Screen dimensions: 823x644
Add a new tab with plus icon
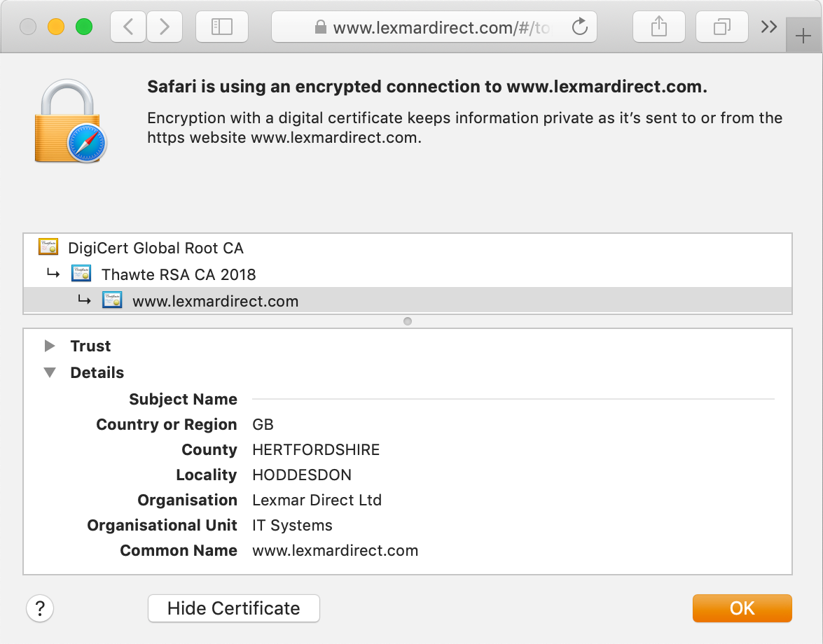pyautogui.click(x=803, y=36)
